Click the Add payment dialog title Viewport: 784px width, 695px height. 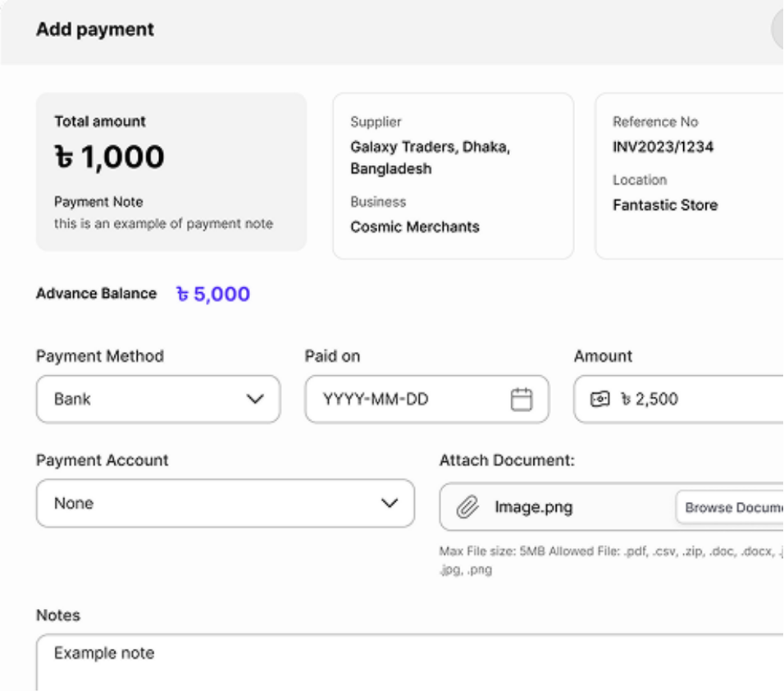click(95, 30)
